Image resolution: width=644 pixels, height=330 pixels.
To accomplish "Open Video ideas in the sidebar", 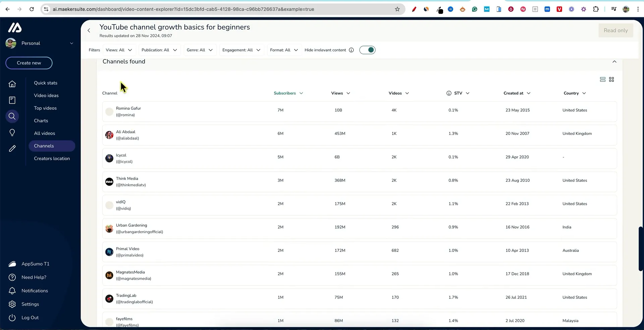I will tap(46, 96).
